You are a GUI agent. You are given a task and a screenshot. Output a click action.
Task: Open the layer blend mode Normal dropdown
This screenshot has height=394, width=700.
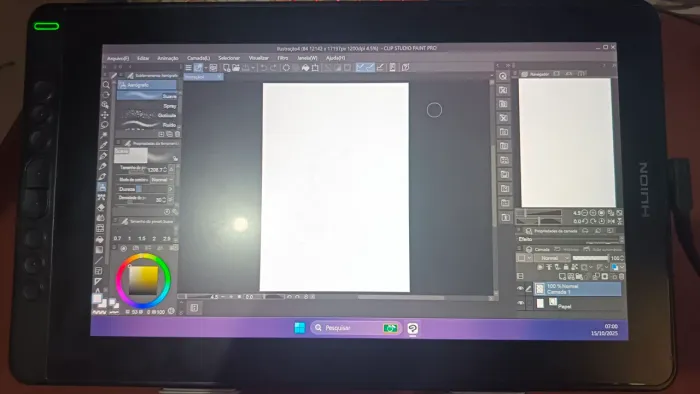tap(552, 258)
